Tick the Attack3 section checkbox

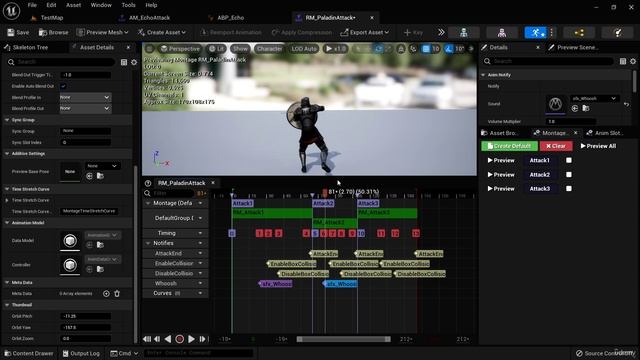(x=569, y=189)
